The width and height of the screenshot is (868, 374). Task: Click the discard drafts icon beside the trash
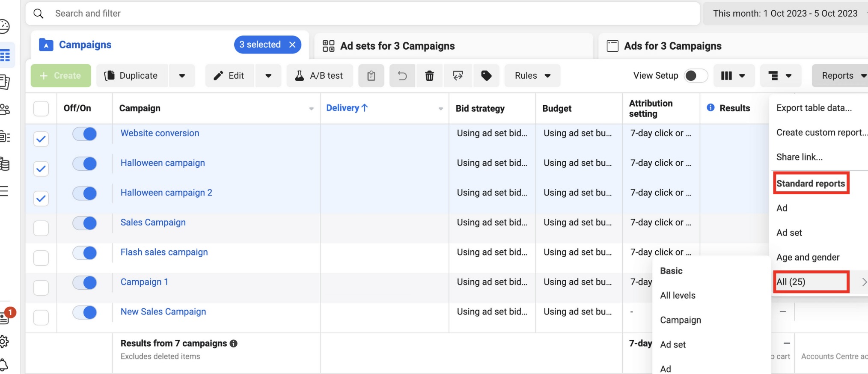point(458,76)
